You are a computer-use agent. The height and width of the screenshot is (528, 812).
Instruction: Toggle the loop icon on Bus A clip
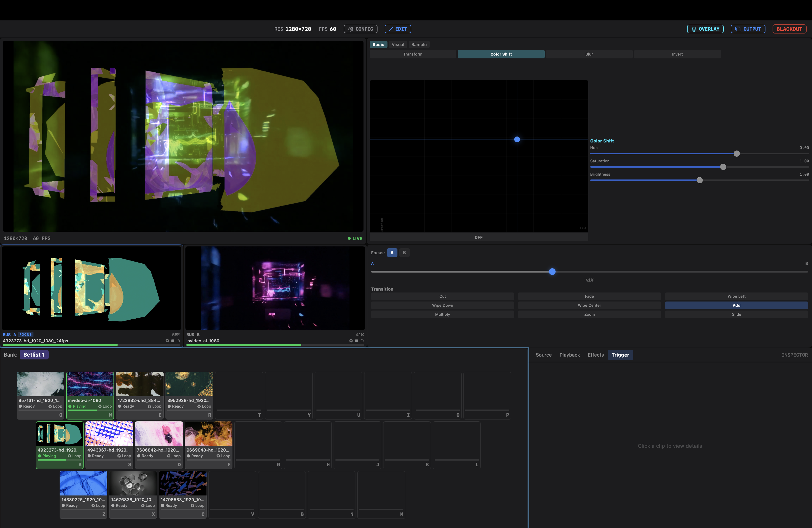coord(167,341)
